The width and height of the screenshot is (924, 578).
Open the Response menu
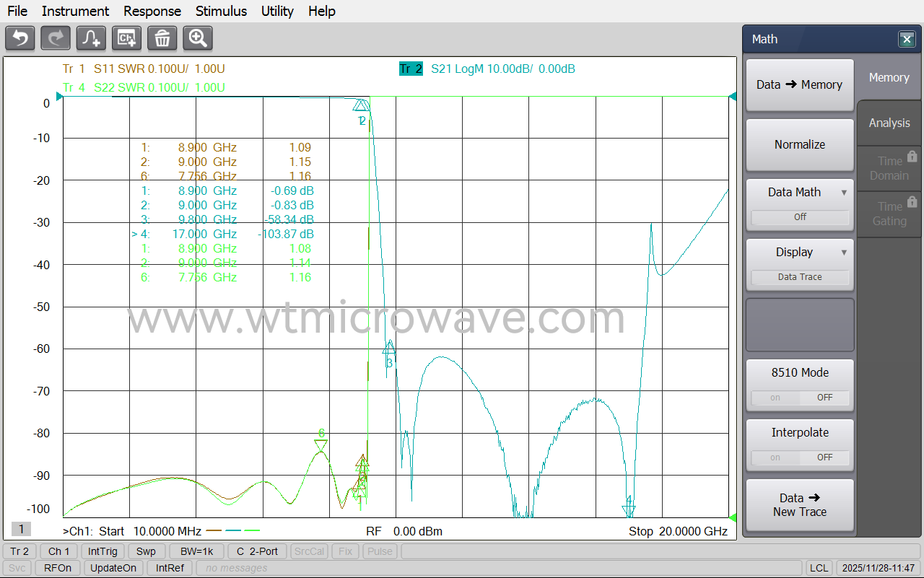coord(152,11)
